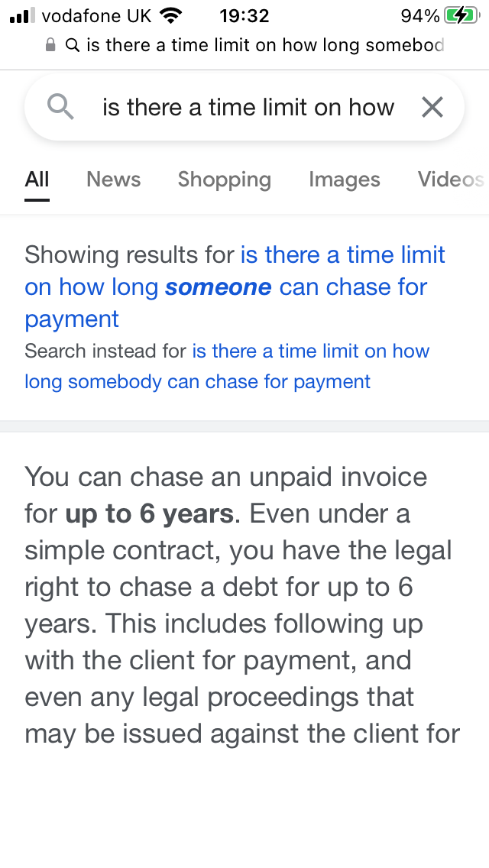Viewport: 489px width, 868px height.
Task: Tap the Wi-Fi status icon
Action: 171,15
